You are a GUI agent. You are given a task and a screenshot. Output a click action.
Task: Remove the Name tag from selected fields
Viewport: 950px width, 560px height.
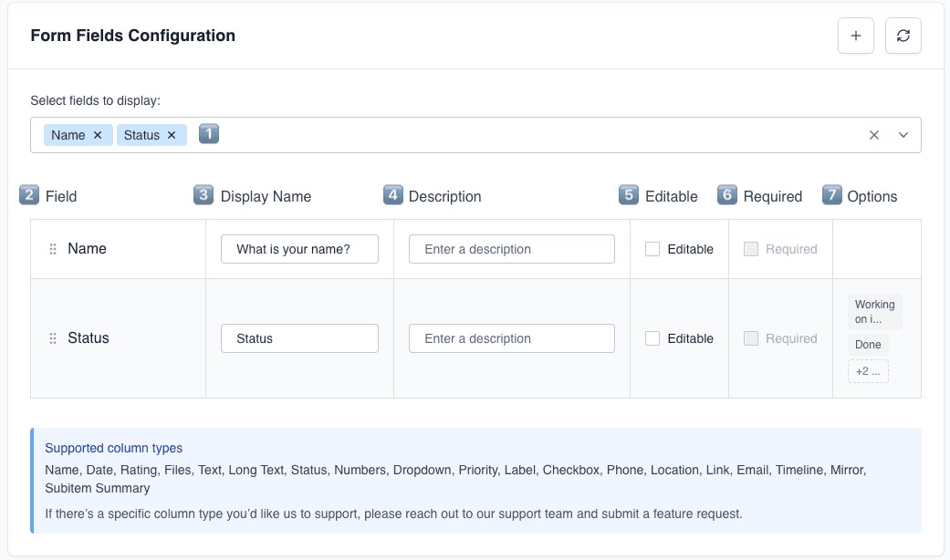tap(98, 135)
